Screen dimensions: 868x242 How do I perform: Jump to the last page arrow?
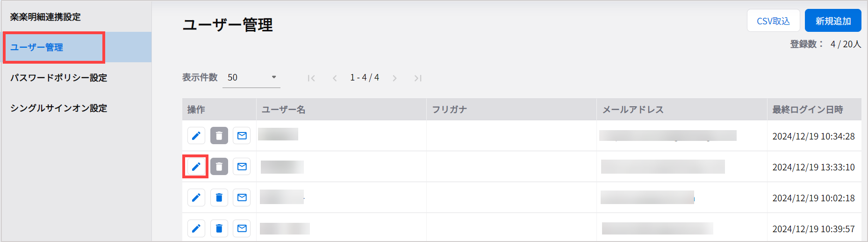(x=418, y=78)
